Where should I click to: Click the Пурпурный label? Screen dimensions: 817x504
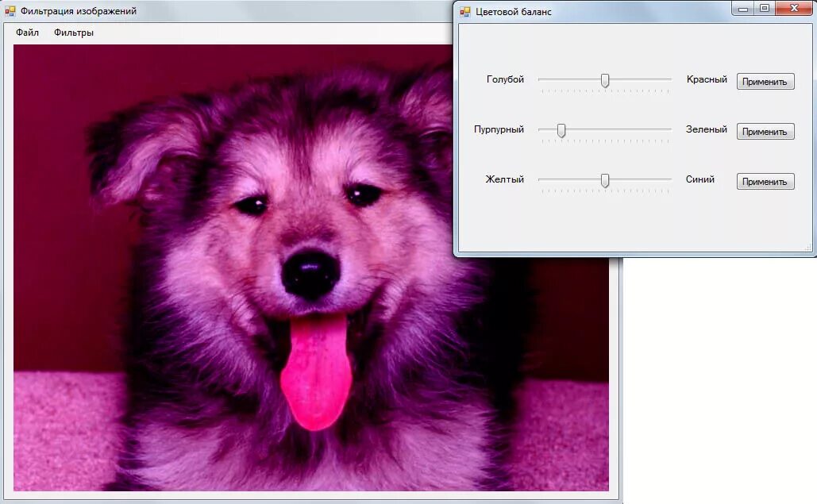[499, 129]
